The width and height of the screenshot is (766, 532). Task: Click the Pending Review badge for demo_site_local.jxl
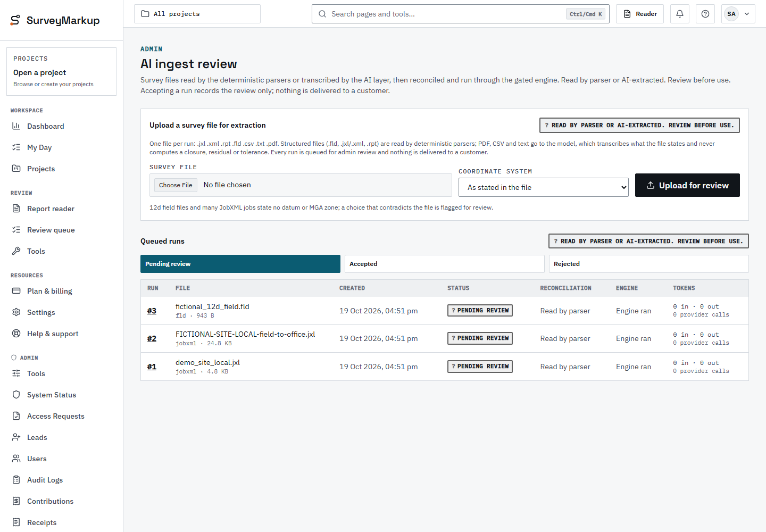[x=480, y=367]
